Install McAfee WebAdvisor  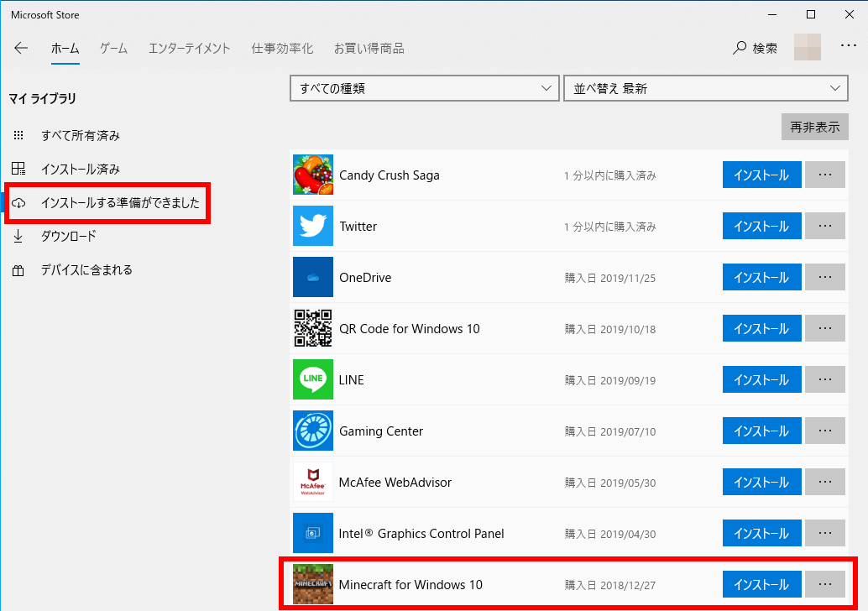point(761,482)
